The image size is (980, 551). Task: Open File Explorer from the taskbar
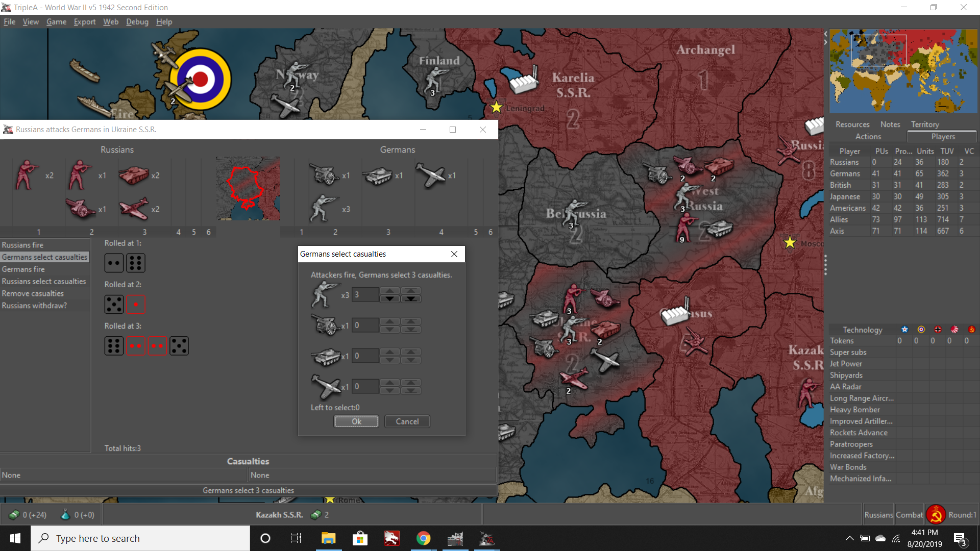coord(328,538)
